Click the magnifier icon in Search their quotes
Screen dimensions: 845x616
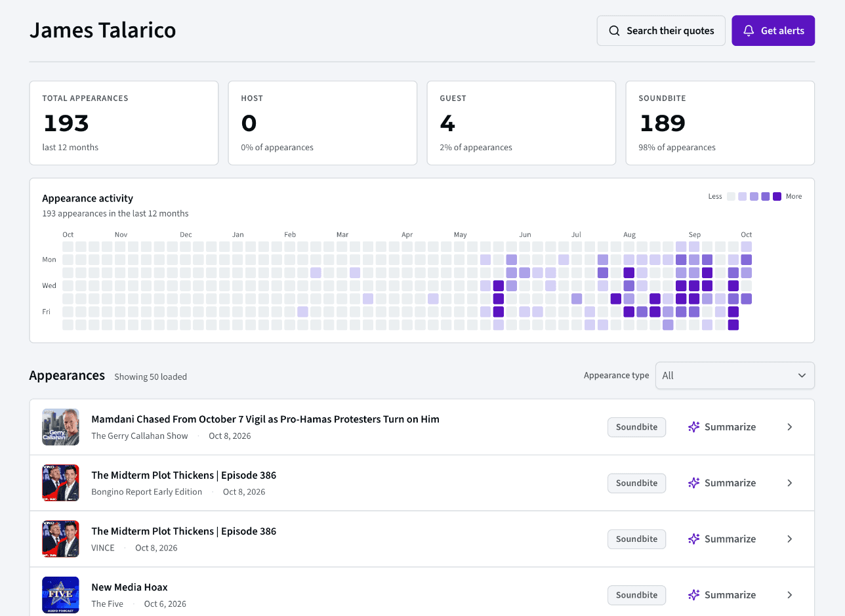point(614,31)
